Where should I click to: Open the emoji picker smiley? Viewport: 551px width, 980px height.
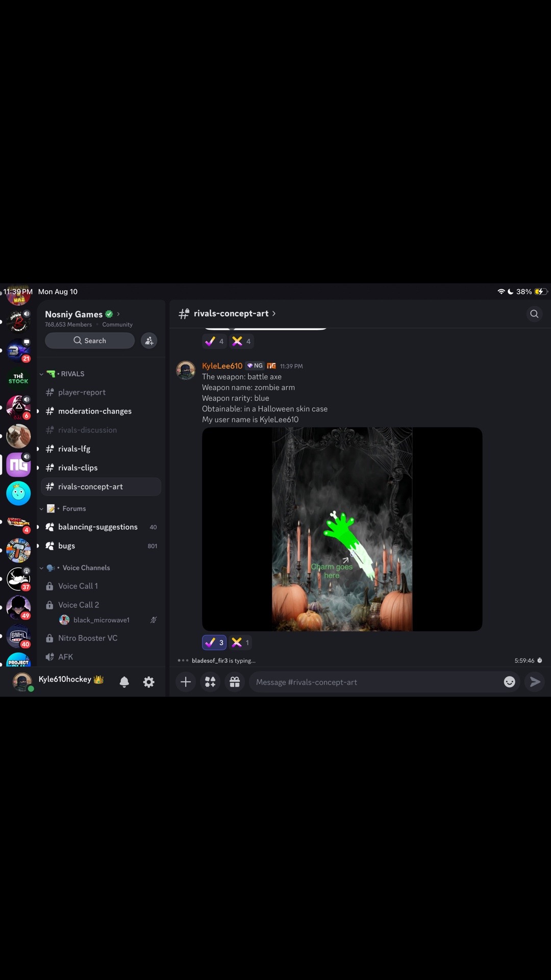[x=509, y=682]
